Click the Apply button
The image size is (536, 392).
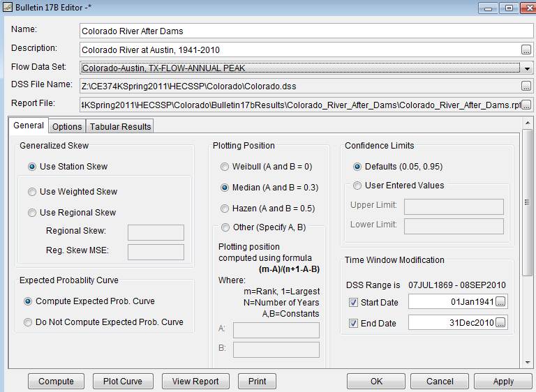tap(503, 381)
